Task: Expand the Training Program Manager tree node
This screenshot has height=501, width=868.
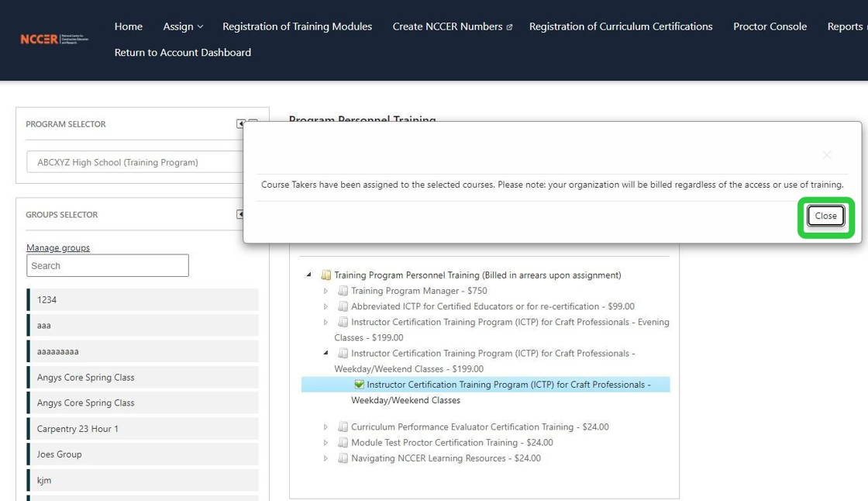Action: click(325, 291)
